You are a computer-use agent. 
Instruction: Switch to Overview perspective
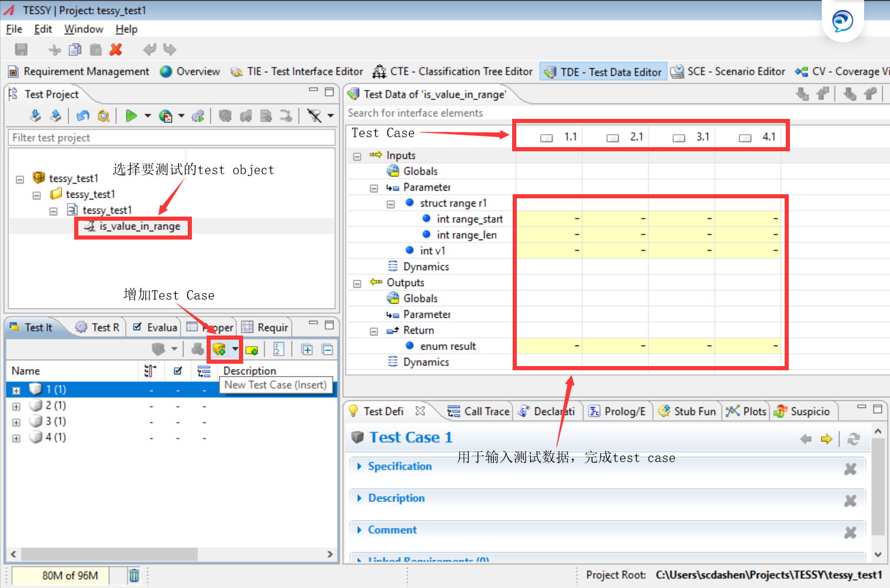[190, 72]
